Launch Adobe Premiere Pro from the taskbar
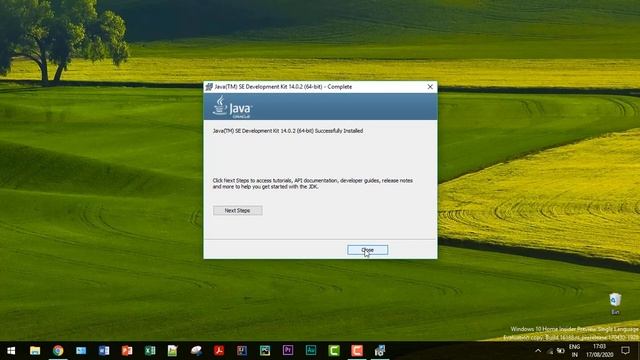This screenshot has height=360, width=640. [x=288, y=351]
